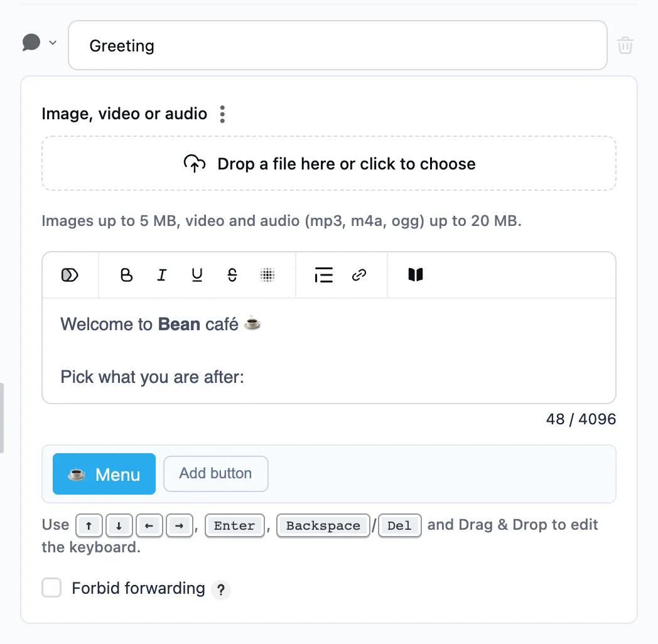This screenshot has height=644, width=658.
Task: Apply underline formatting
Action: (x=197, y=275)
